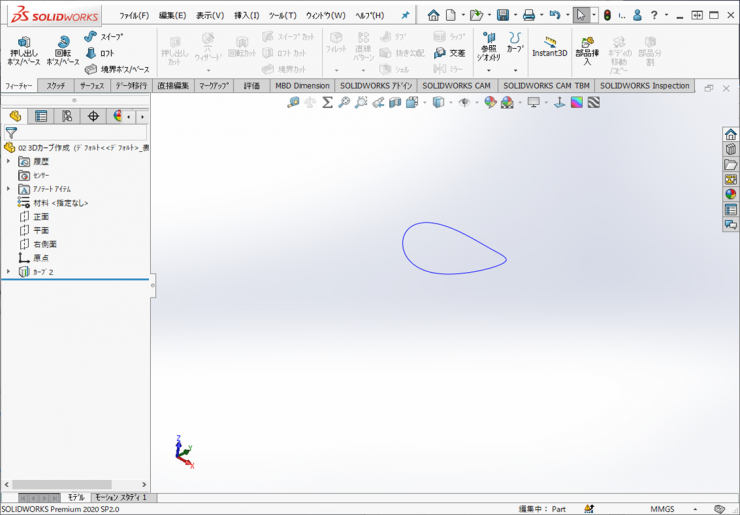Image resolution: width=740 pixels, height=515 pixels.
Task: Open the ConfigurationManager tab icon
Action: click(67, 116)
